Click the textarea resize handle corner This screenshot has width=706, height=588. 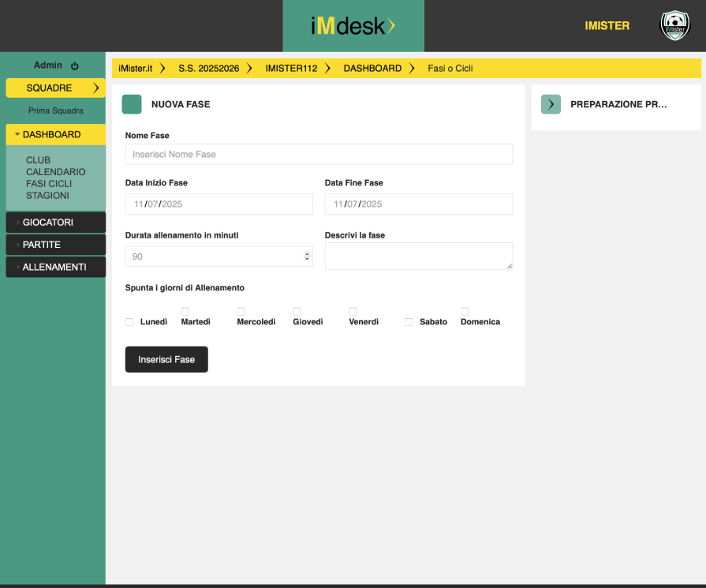(x=510, y=266)
